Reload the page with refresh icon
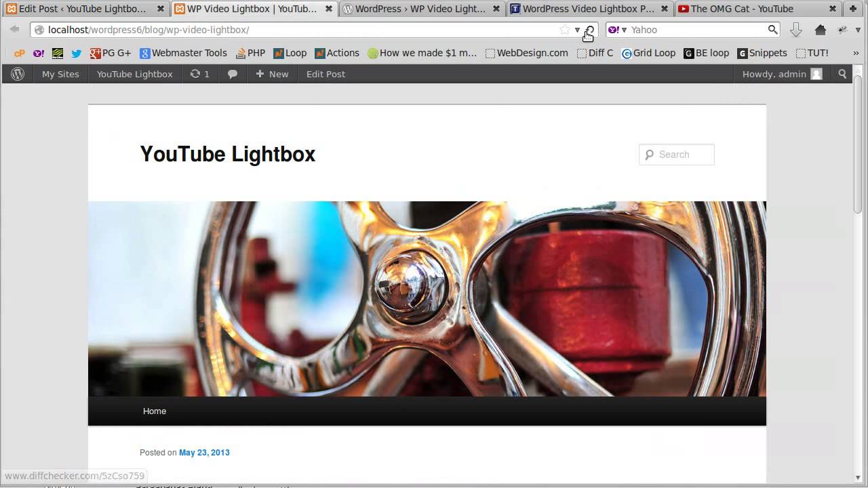Image resolution: width=868 pixels, height=488 pixels. 589,30
